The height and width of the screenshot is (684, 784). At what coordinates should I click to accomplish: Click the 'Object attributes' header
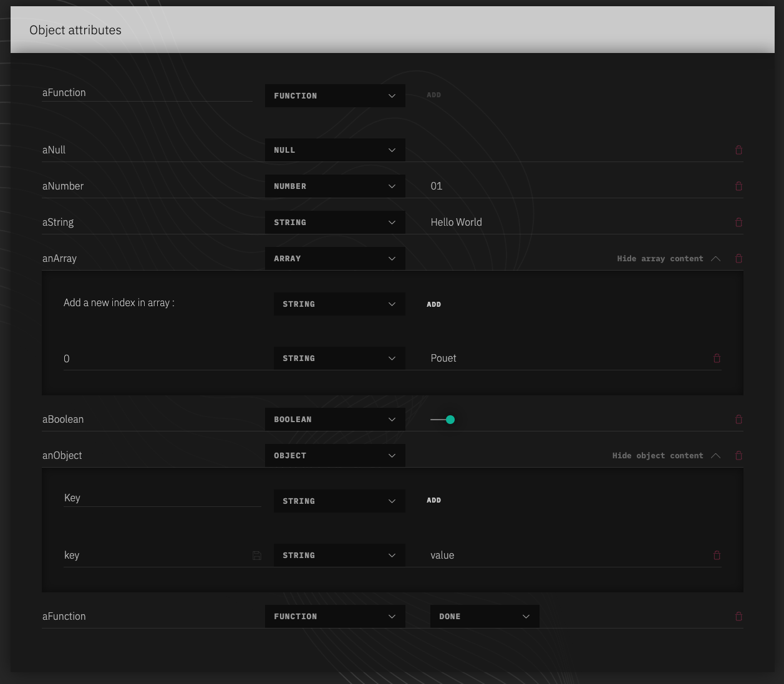click(x=75, y=30)
